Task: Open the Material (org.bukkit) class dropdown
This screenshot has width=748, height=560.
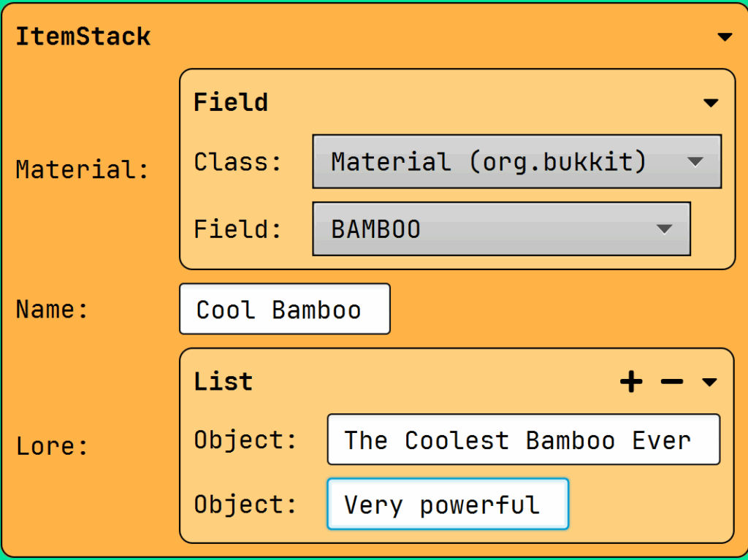Action: point(516,161)
